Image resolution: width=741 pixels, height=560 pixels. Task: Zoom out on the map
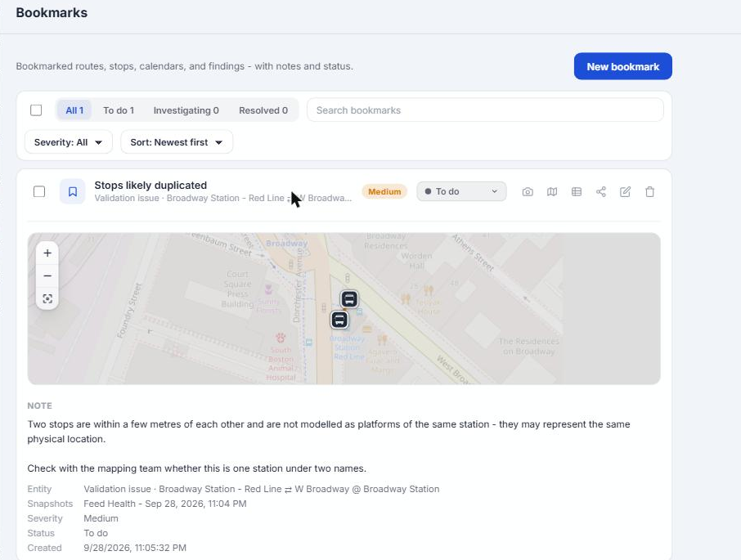point(47,276)
